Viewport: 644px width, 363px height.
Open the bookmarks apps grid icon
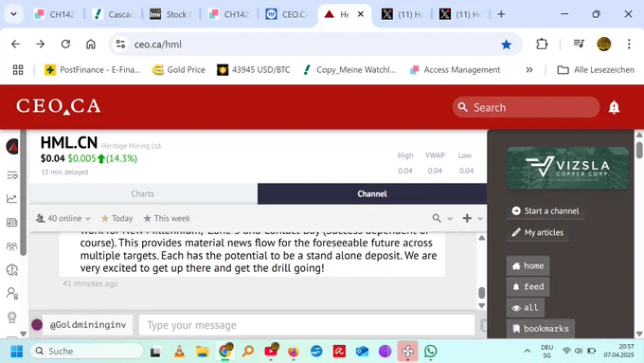point(18,70)
